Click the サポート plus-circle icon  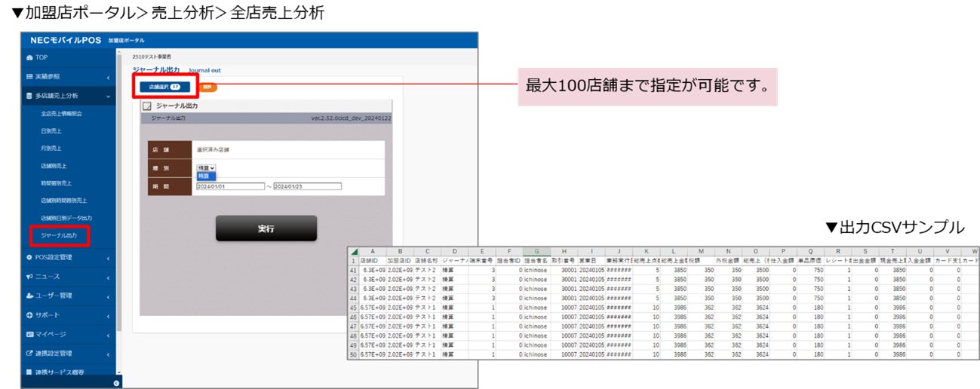pyautogui.click(x=29, y=315)
